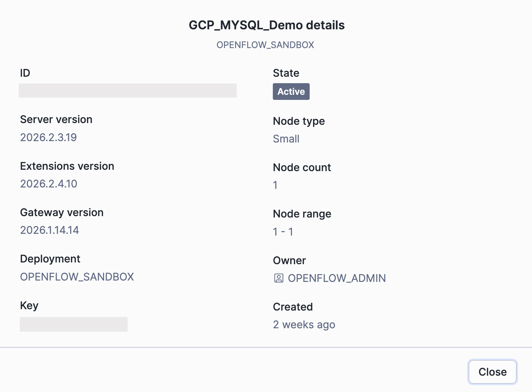
Task: Click the Server version label
Action: coord(56,120)
